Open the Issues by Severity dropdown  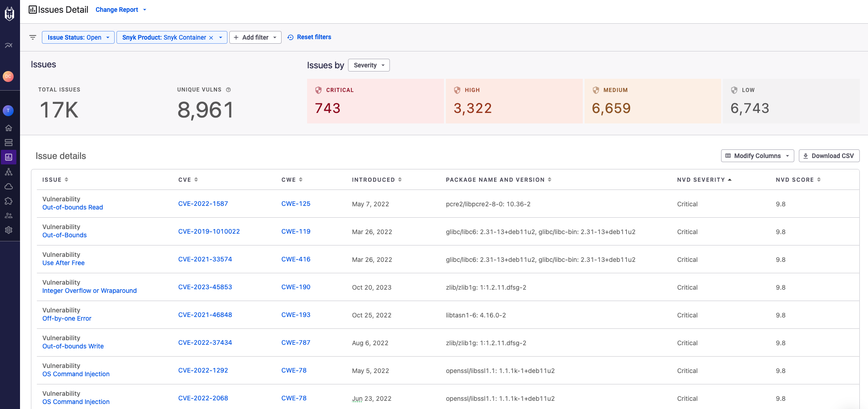point(368,65)
